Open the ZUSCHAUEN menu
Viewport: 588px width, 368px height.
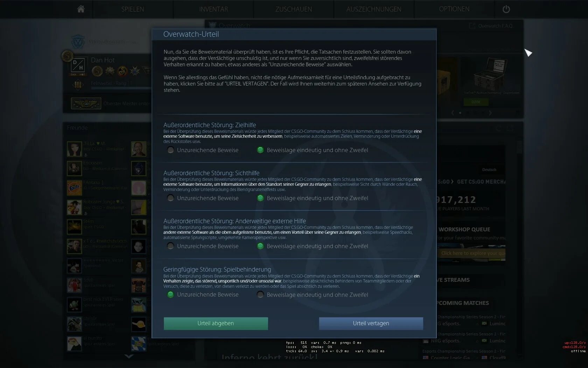294,9
